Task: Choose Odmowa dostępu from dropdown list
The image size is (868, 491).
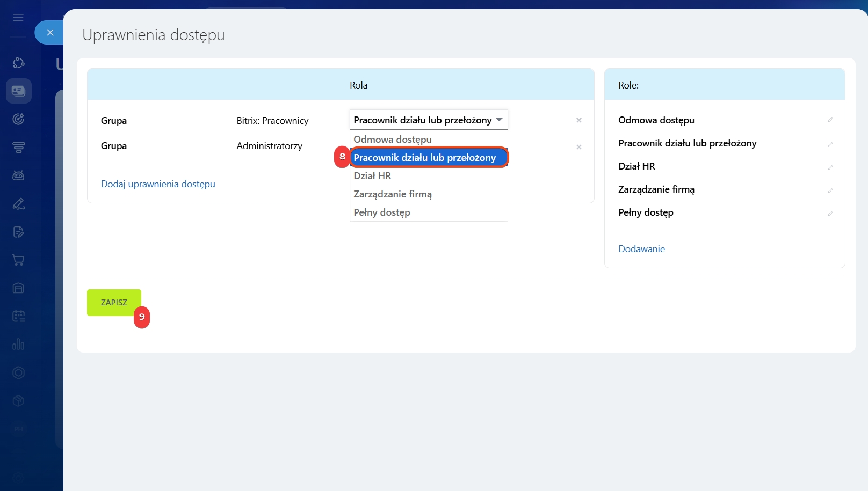Action: pos(393,140)
